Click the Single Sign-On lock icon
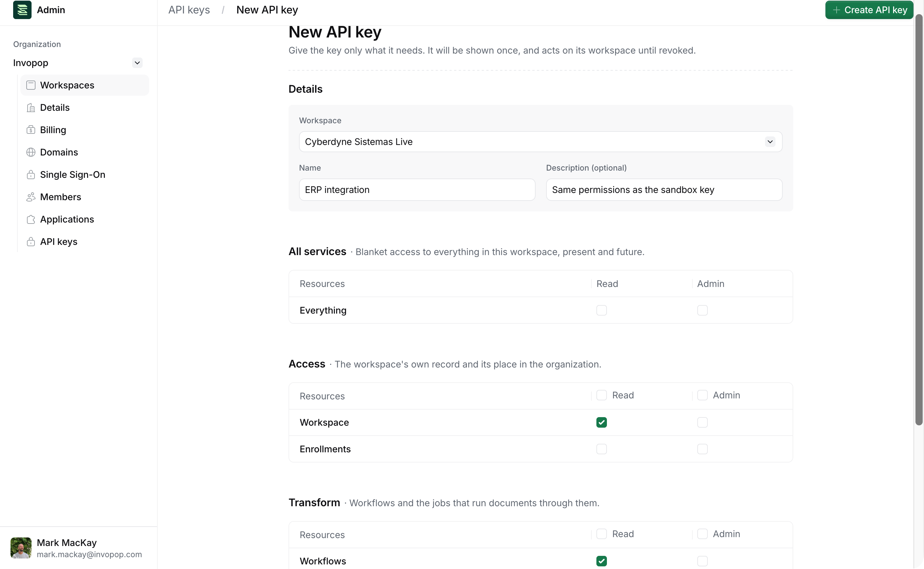 point(31,175)
